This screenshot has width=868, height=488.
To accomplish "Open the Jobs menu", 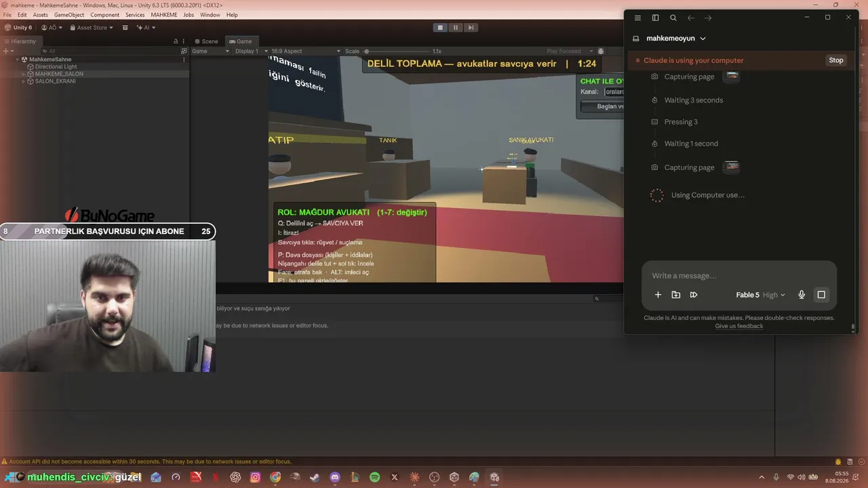I will (189, 15).
